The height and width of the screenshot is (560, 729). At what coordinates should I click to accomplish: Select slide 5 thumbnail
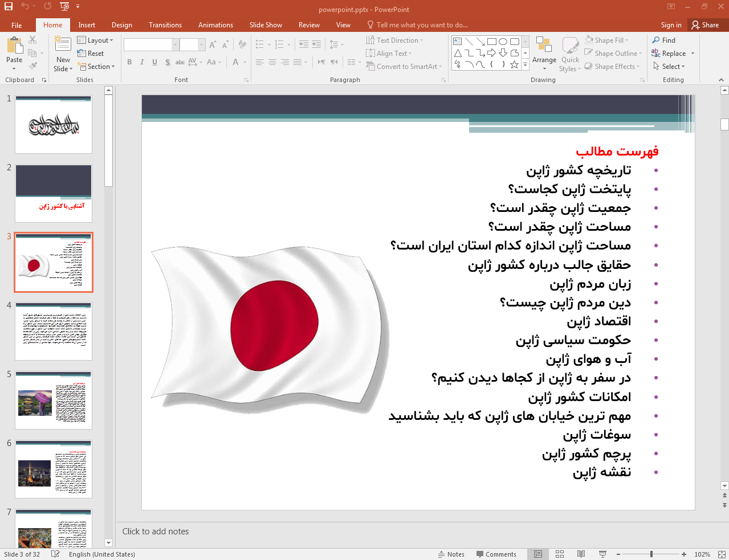[x=54, y=400]
